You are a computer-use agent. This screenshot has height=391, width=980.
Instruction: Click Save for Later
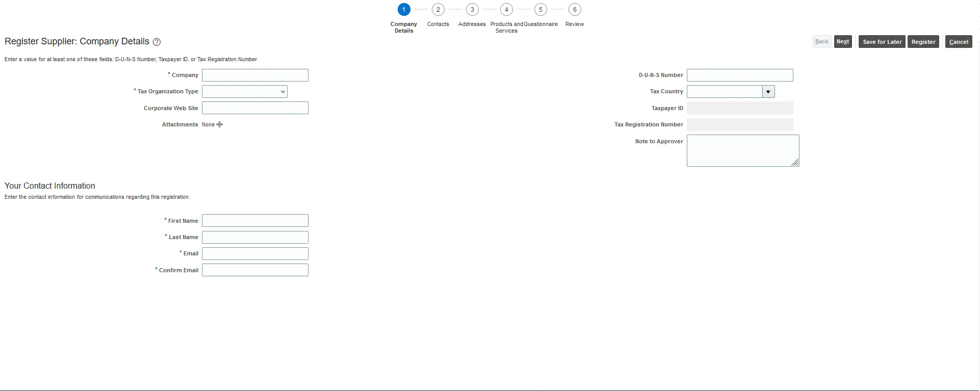pos(882,42)
